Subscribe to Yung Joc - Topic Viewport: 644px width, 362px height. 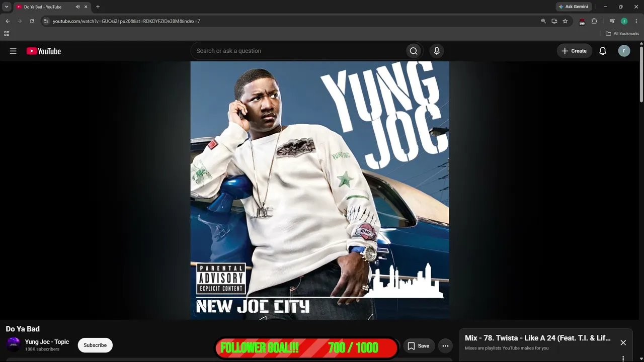[95, 345]
